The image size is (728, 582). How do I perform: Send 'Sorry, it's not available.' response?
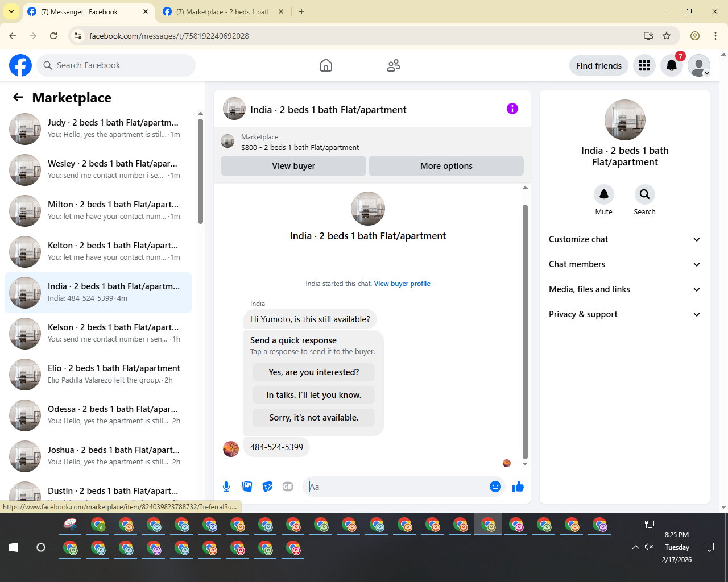tap(313, 418)
